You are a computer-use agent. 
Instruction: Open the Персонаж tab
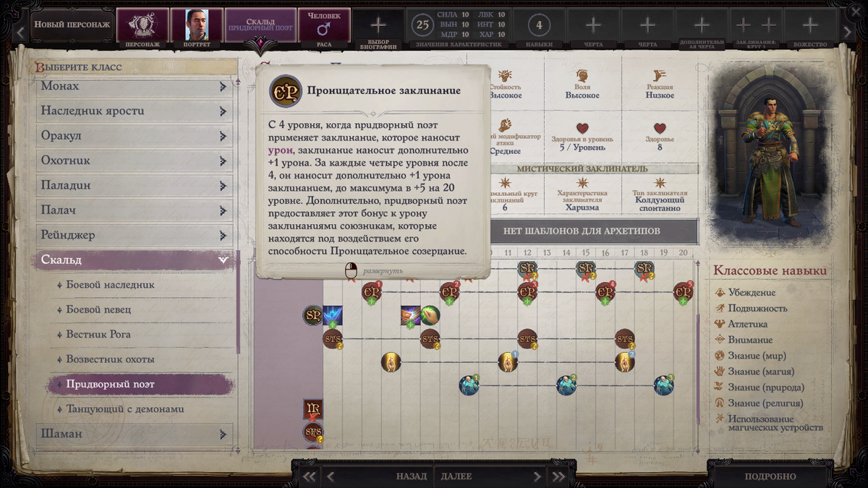(142, 29)
